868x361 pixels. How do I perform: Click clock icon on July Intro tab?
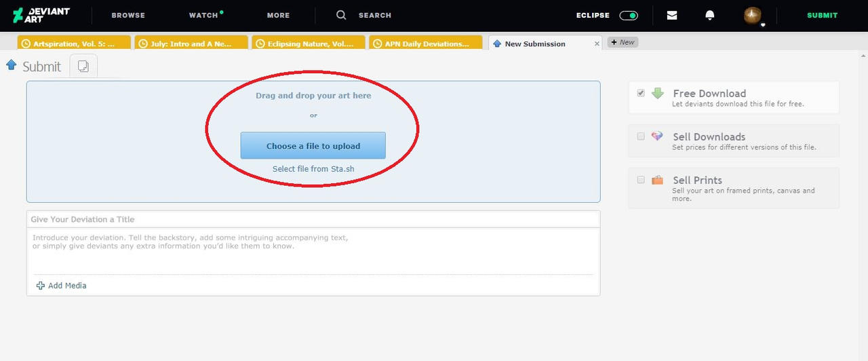[x=144, y=43]
